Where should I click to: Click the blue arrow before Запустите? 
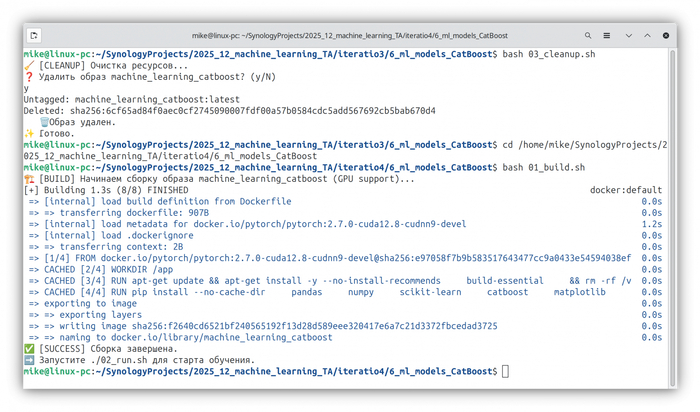pyautogui.click(x=28, y=359)
